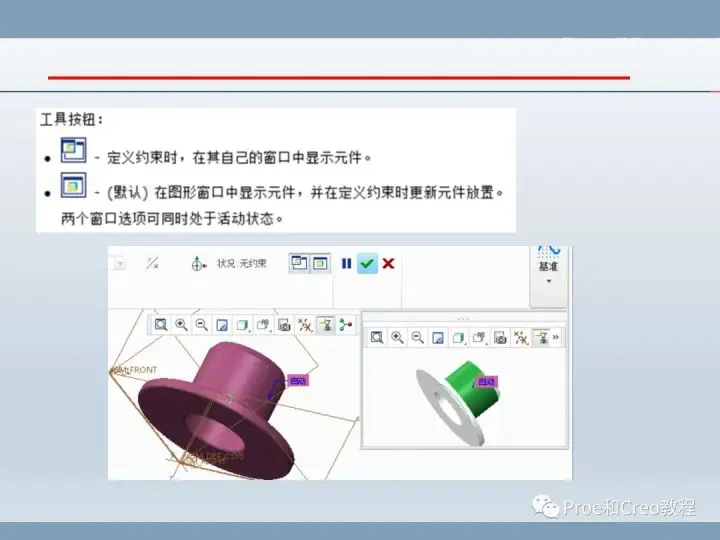Zoom out using main graphics toolbar
The height and width of the screenshot is (540, 720).
(x=201, y=325)
